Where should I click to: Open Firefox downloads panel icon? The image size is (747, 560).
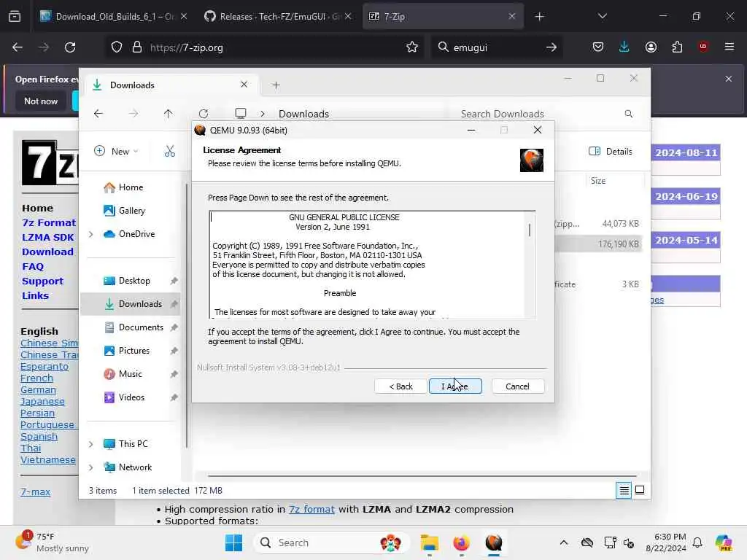pyautogui.click(x=624, y=47)
